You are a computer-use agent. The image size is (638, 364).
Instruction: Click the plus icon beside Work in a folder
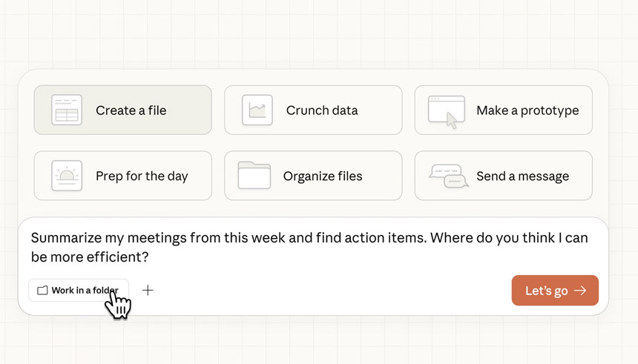148,291
